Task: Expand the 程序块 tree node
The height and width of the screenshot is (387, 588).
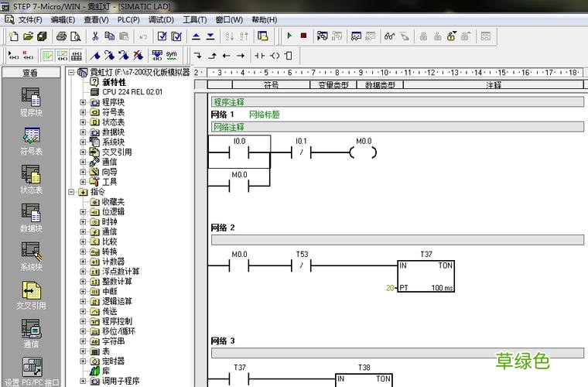Action: point(83,102)
